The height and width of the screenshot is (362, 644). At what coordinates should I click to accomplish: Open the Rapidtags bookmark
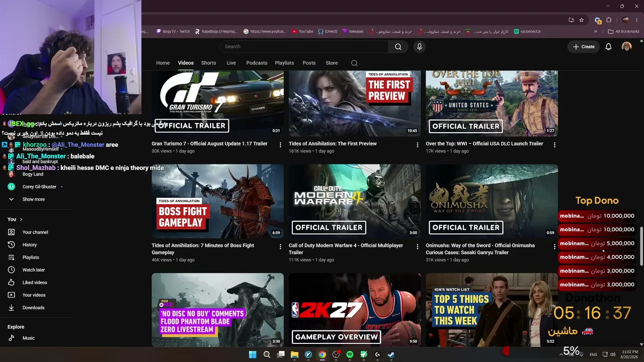click(x=216, y=31)
